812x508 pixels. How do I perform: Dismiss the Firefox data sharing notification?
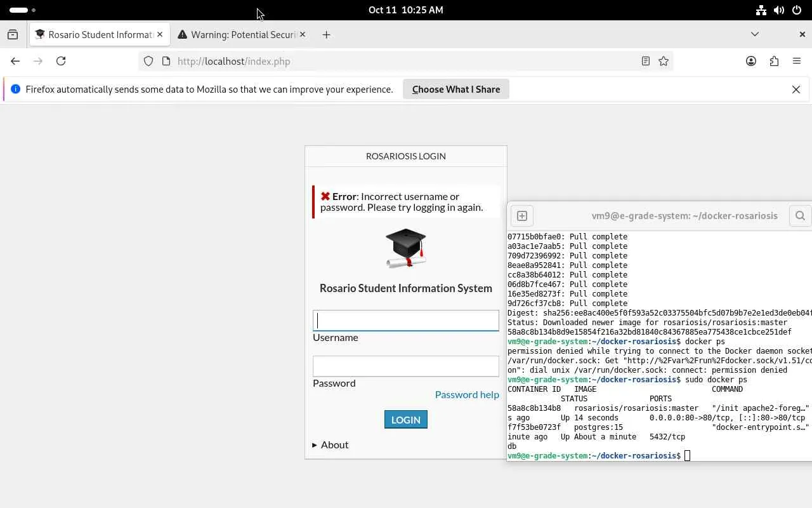(x=796, y=90)
